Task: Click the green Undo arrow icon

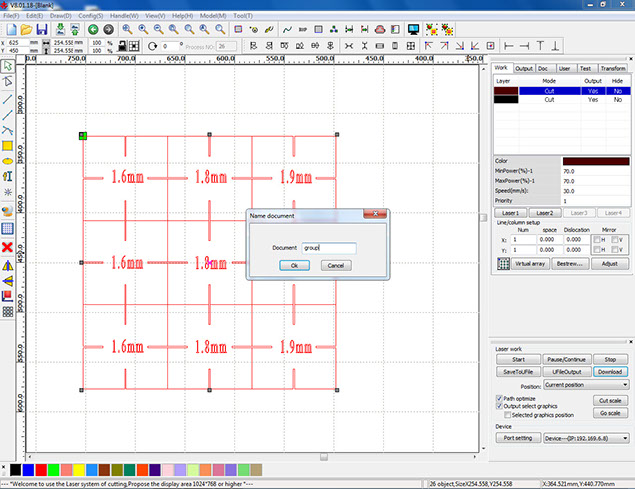Action: pos(93,30)
